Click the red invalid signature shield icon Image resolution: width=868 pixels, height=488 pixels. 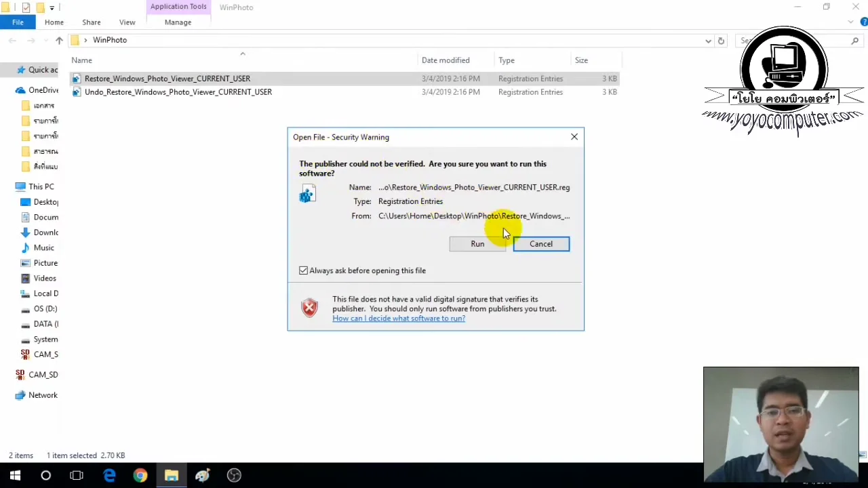click(309, 308)
